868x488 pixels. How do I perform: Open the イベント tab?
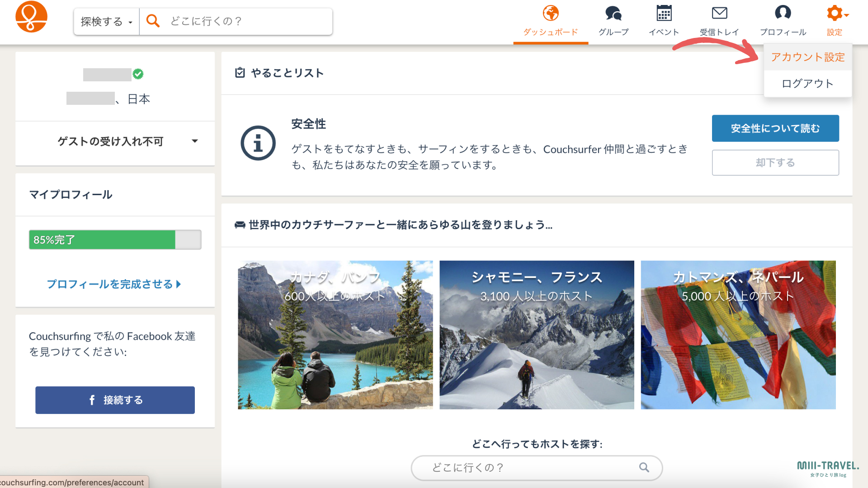pyautogui.click(x=664, y=22)
